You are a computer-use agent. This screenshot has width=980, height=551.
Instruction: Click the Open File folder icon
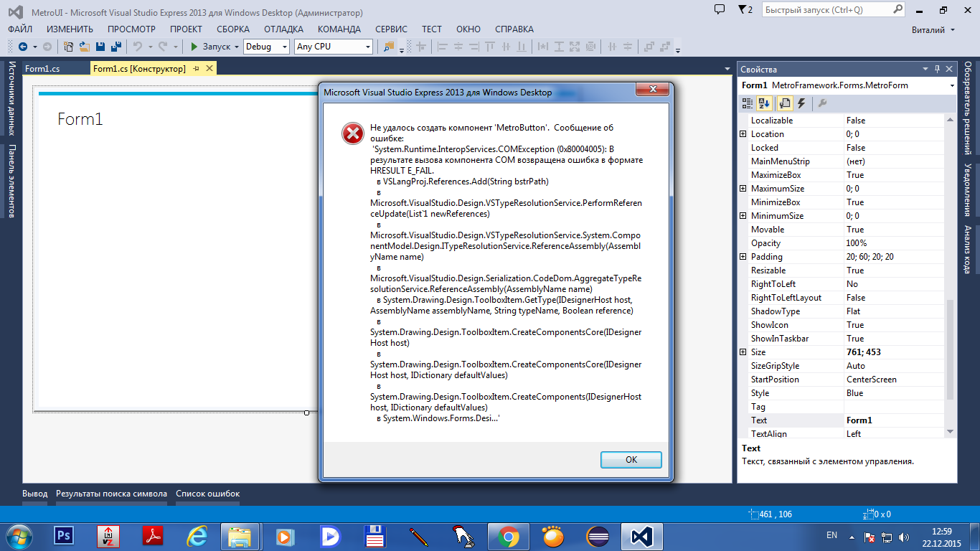click(x=84, y=47)
